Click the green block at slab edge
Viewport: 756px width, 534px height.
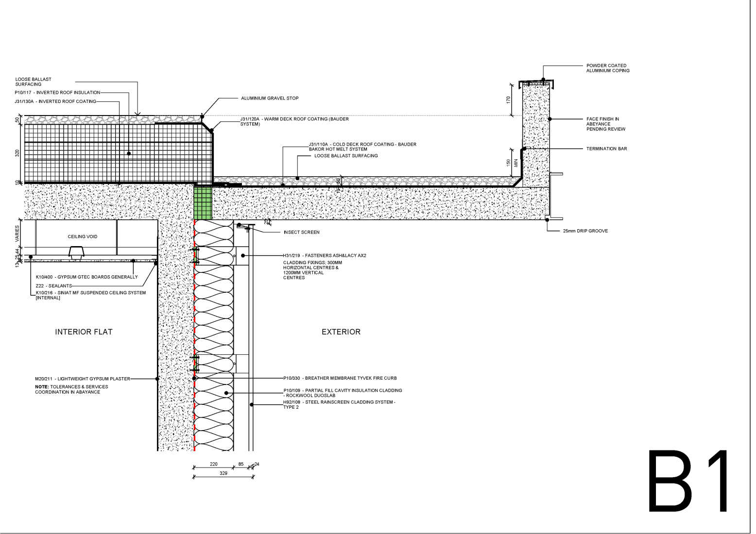coord(203,203)
